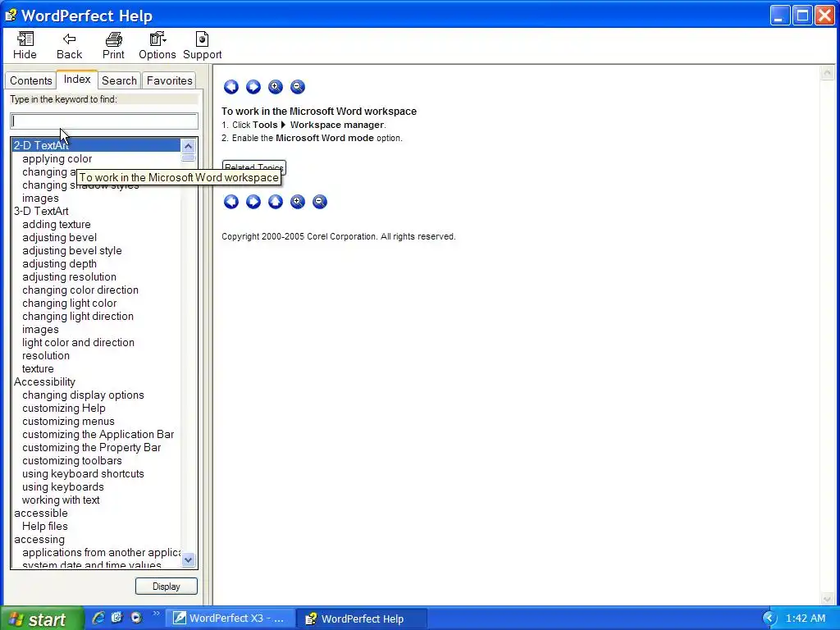
Task: Select the 'light color and direction' index entry
Action: [78, 342]
